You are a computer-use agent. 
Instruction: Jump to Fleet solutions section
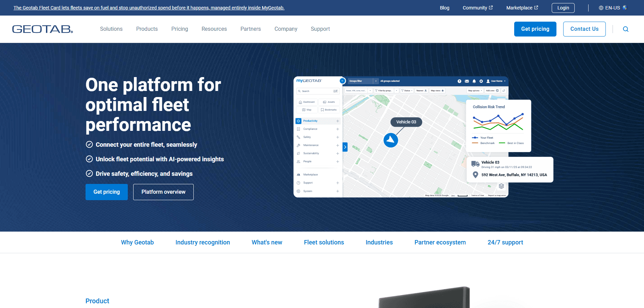pyautogui.click(x=324, y=242)
